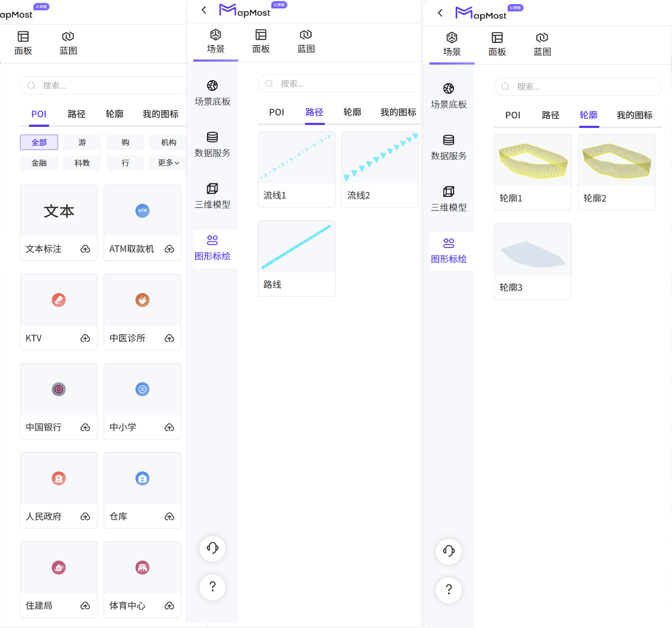Switch to 面板 tab in middle panel
This screenshot has height=628, width=672.
click(x=261, y=42)
